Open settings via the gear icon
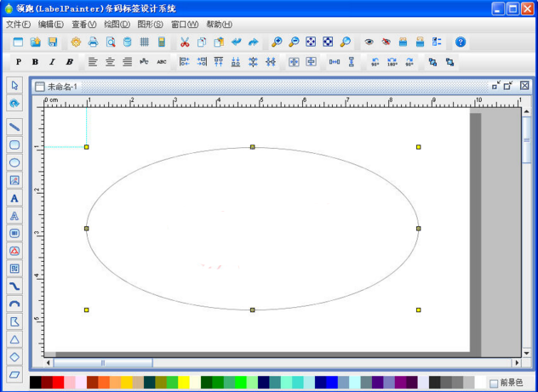Screen dimensions: 538x392 click(76, 43)
